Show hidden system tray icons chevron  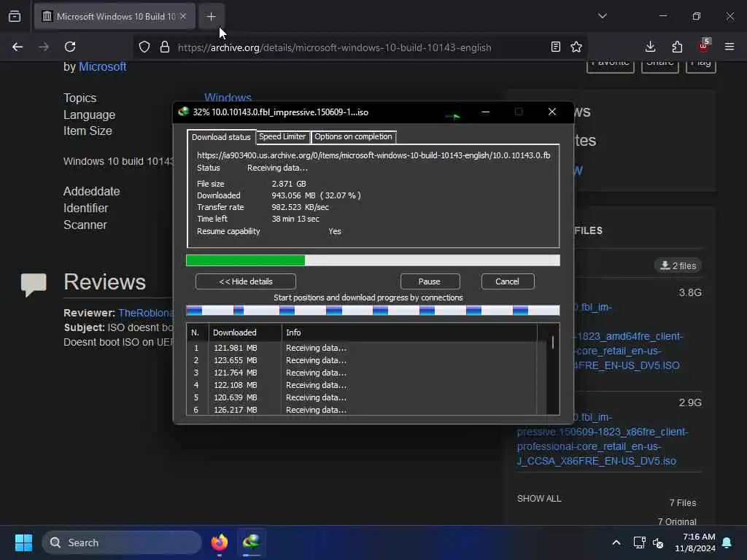616,542
